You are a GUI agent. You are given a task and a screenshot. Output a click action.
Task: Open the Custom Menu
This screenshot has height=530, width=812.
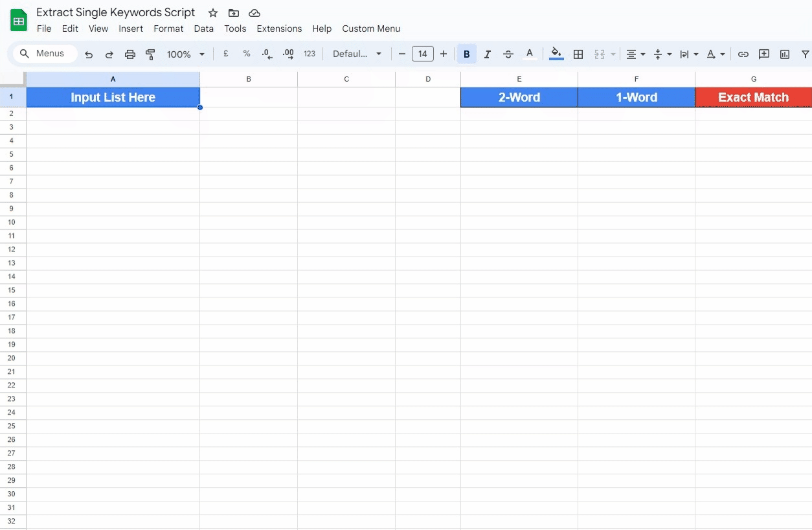click(371, 29)
